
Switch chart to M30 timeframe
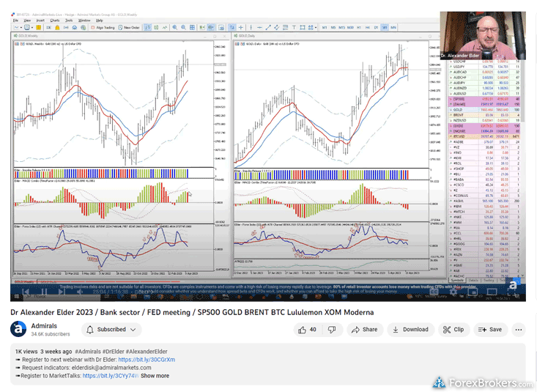(x=350, y=27)
